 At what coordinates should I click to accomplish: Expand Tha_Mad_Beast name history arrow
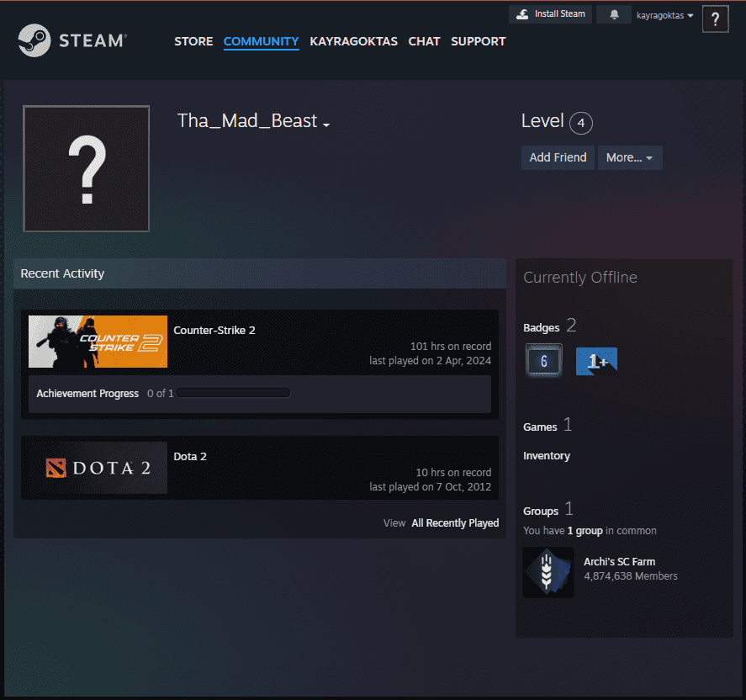click(326, 125)
